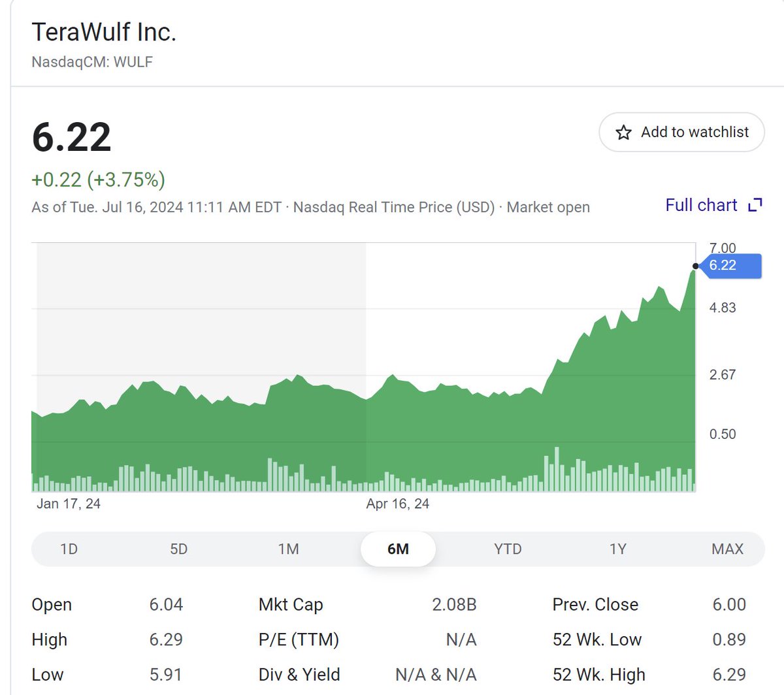Click the Prev. Close label
The height and width of the screenshot is (695, 784).
tap(595, 605)
